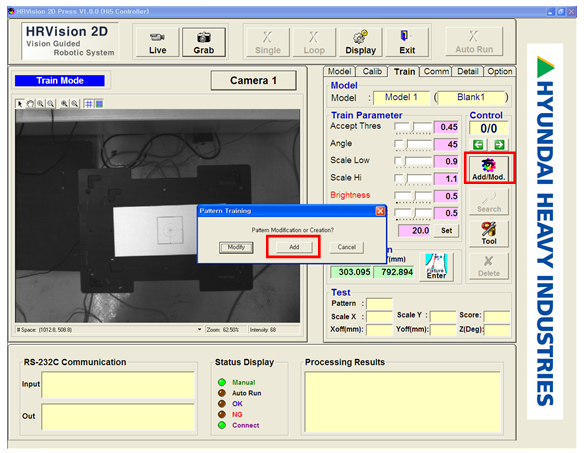The height and width of the screenshot is (453, 584).
Task: Adjust the Accept Thres slider
Action: point(413,127)
